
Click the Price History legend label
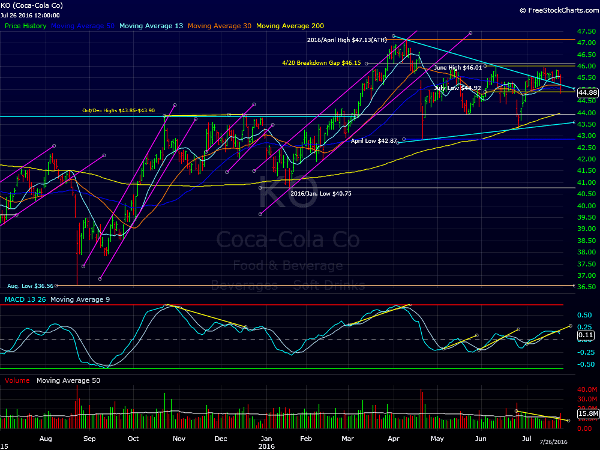(x=25, y=26)
